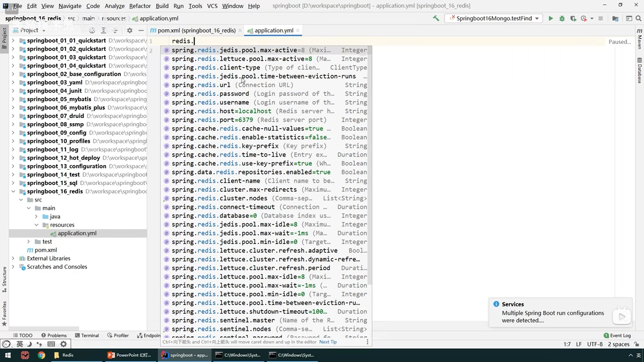Collapse all icon in Project panel
Image resolution: width=644 pixels, height=362 pixels.
(115, 31)
